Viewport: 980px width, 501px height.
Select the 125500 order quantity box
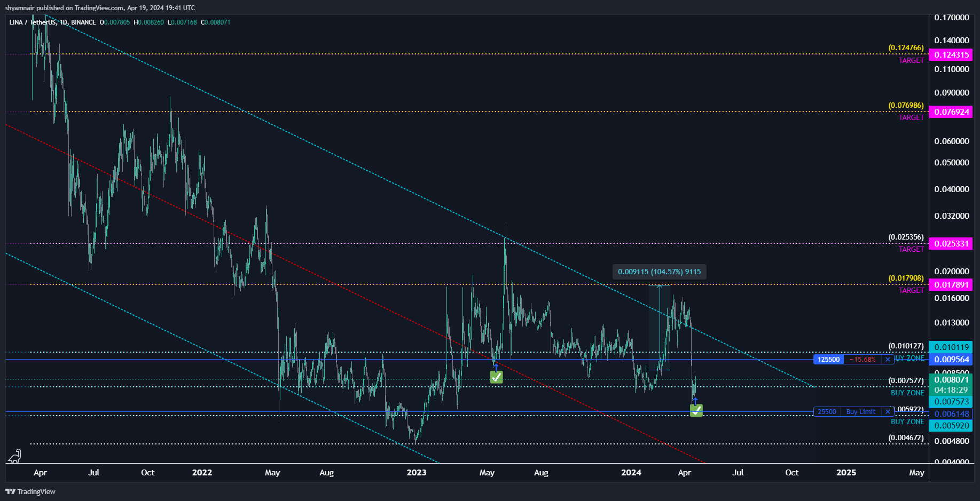click(x=828, y=359)
